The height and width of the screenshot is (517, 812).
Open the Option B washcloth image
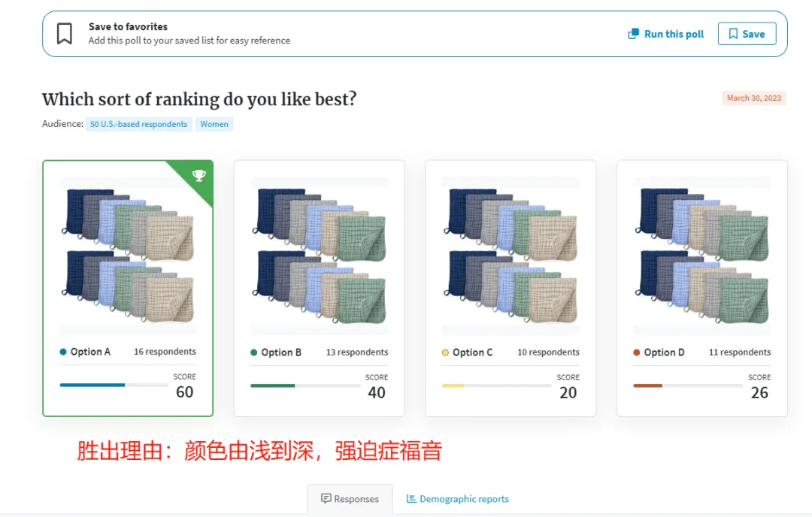click(320, 256)
